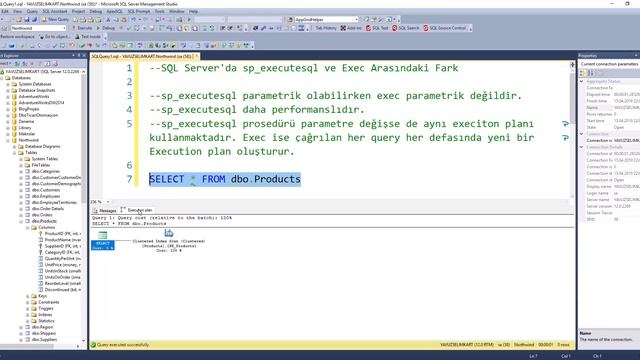Select the Statistics folder

click(46, 321)
